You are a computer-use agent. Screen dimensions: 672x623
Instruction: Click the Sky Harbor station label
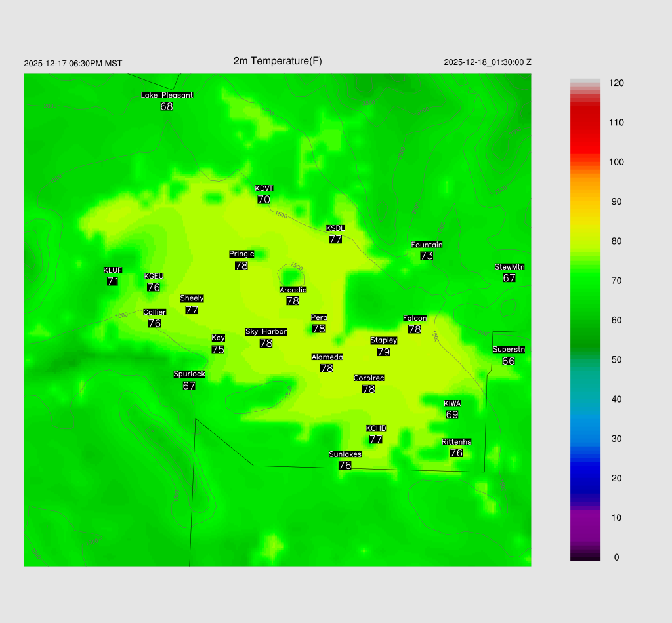[266, 332]
